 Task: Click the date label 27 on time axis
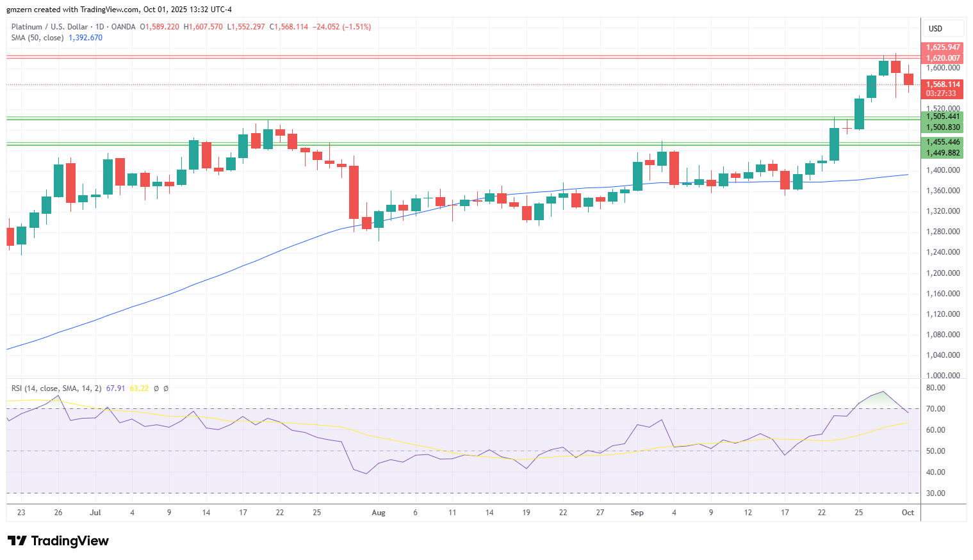pos(600,513)
